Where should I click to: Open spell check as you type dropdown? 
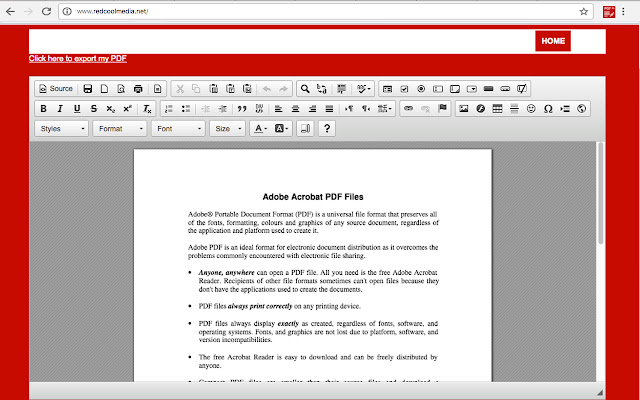[x=363, y=89]
